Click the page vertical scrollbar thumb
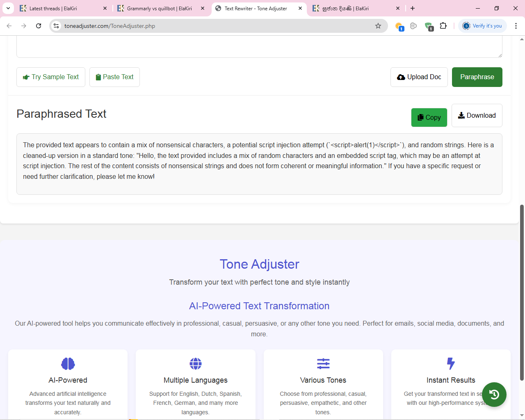 point(522,292)
